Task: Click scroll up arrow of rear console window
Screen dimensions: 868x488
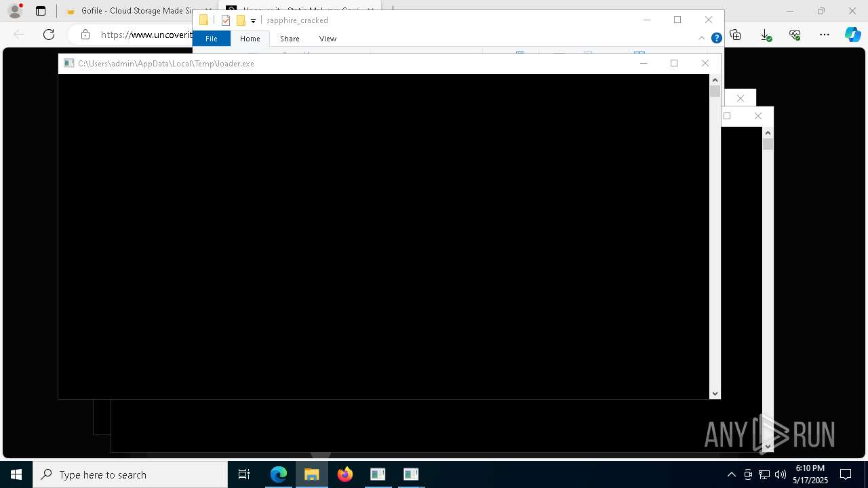Action: tap(768, 132)
